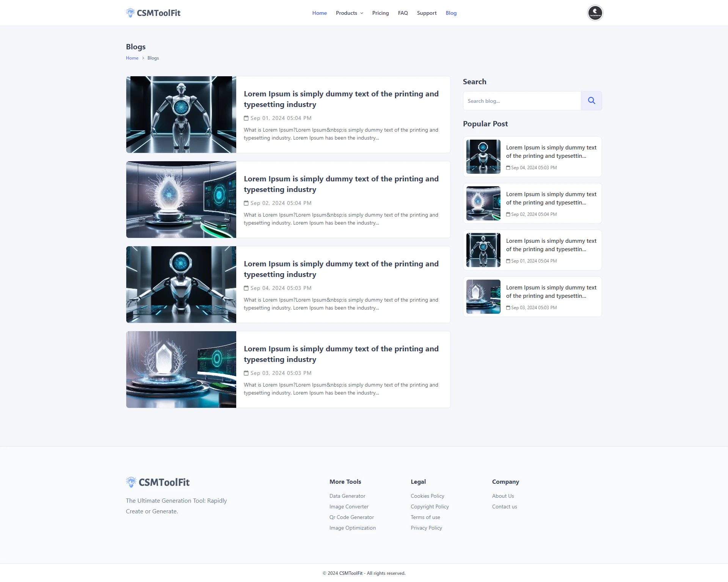Viewport: 728px width, 582px height.
Task: Open popular post title dated Sep 03
Action: coord(551,292)
